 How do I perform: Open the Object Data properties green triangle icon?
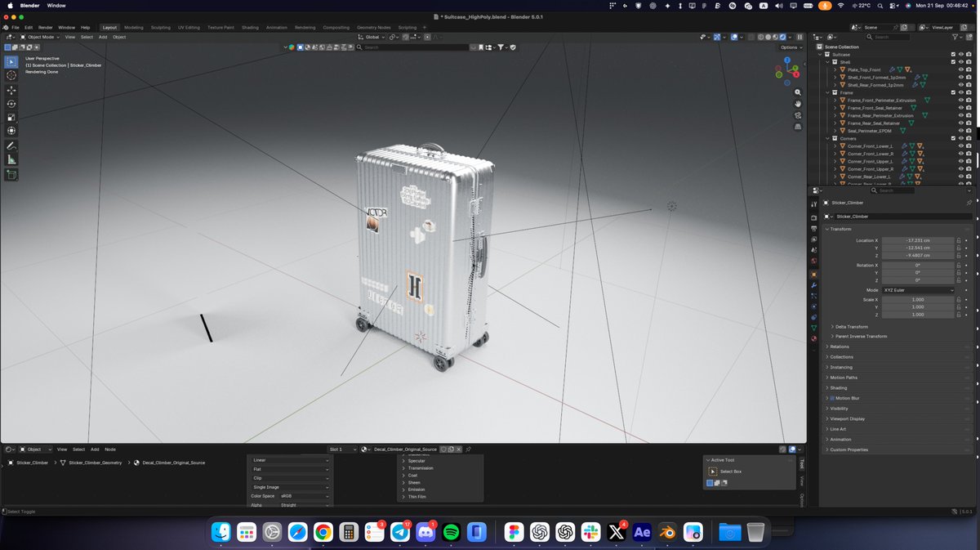click(813, 328)
